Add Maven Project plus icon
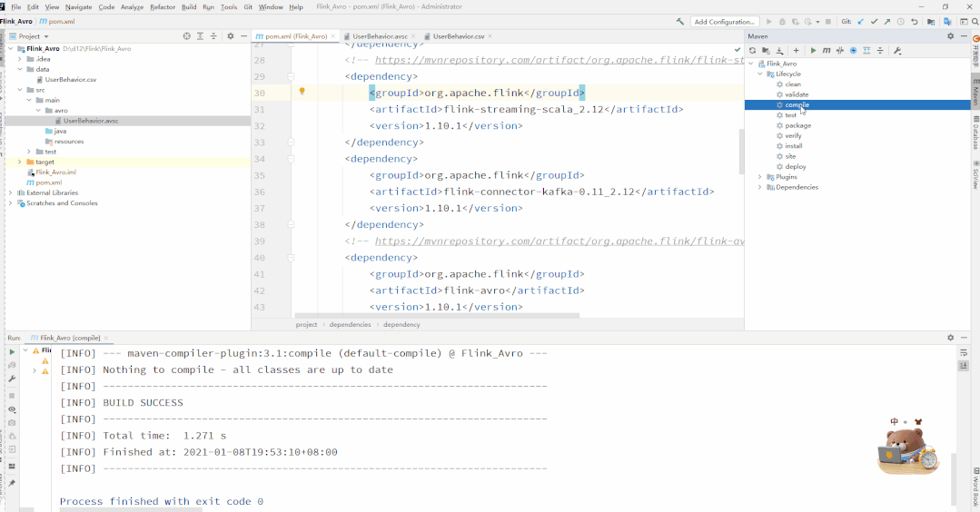 [796, 51]
